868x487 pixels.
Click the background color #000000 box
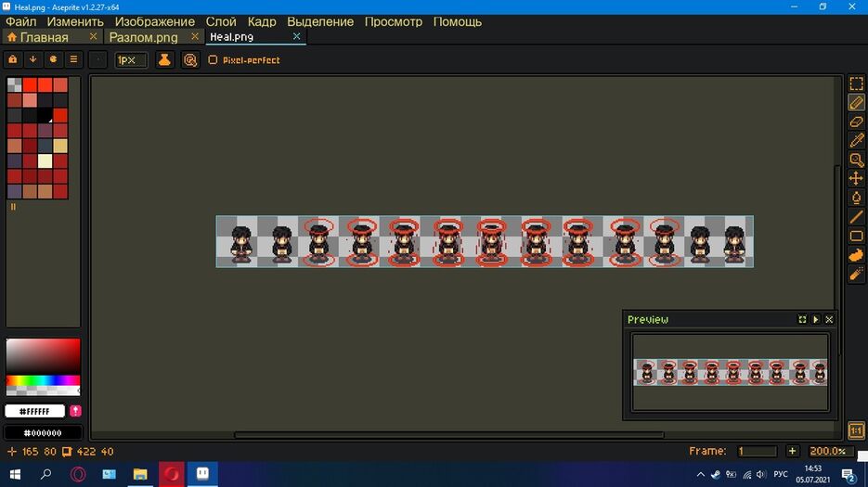43,433
